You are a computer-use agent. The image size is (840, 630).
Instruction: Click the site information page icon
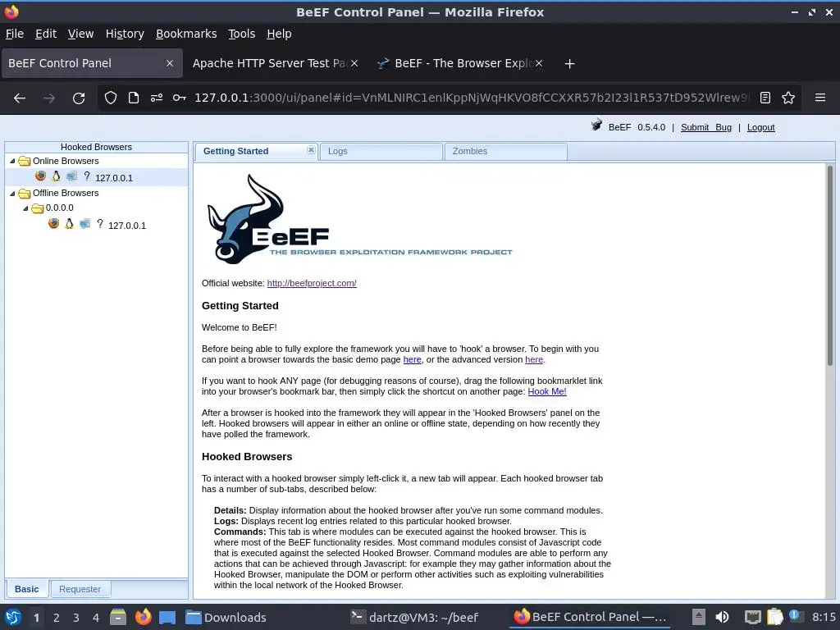(134, 98)
